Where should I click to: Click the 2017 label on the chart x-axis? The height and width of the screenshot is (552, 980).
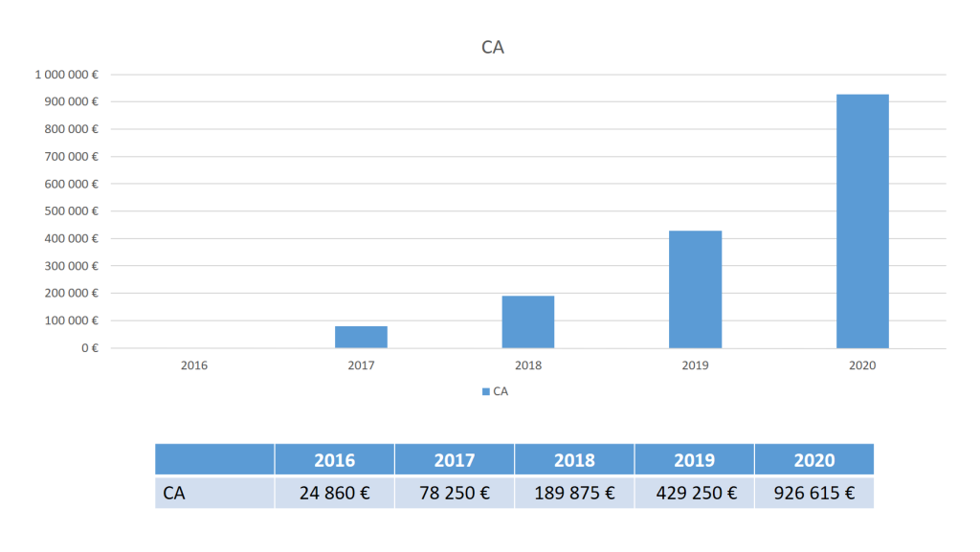click(361, 365)
